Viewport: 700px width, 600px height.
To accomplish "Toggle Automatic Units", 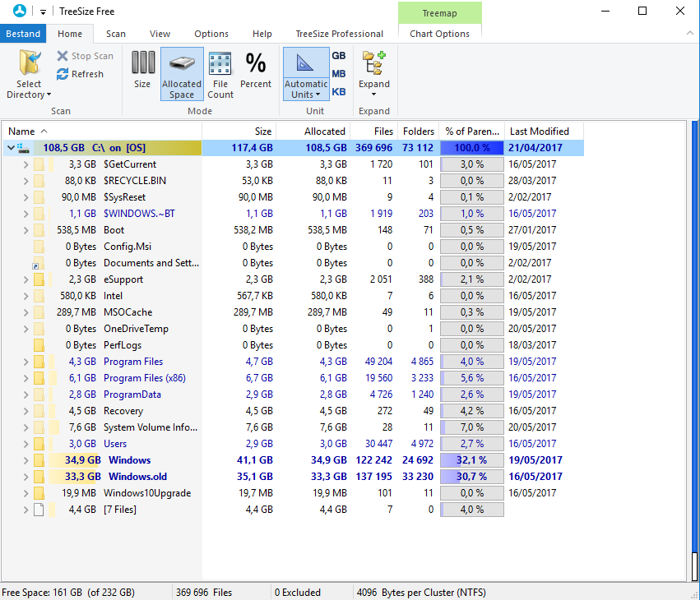I will 306,74.
